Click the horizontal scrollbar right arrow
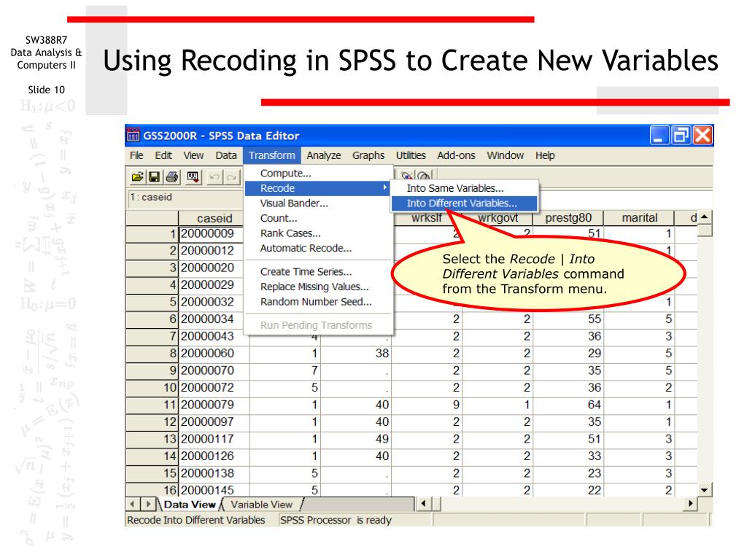747x560 pixels. tap(690, 503)
